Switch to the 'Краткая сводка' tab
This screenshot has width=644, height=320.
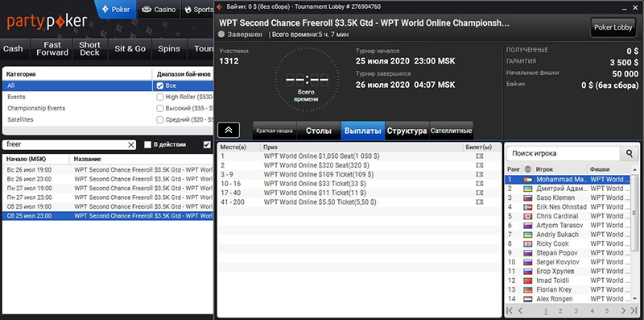click(275, 131)
